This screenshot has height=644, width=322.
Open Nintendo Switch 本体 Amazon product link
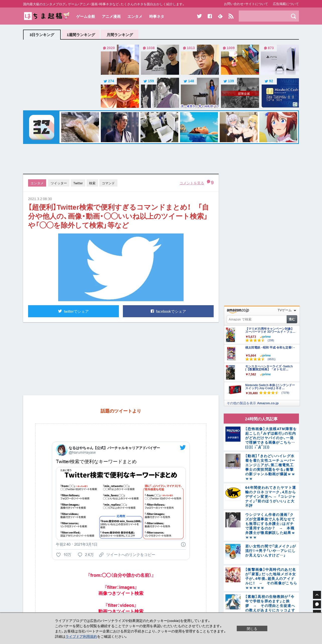(x=270, y=387)
